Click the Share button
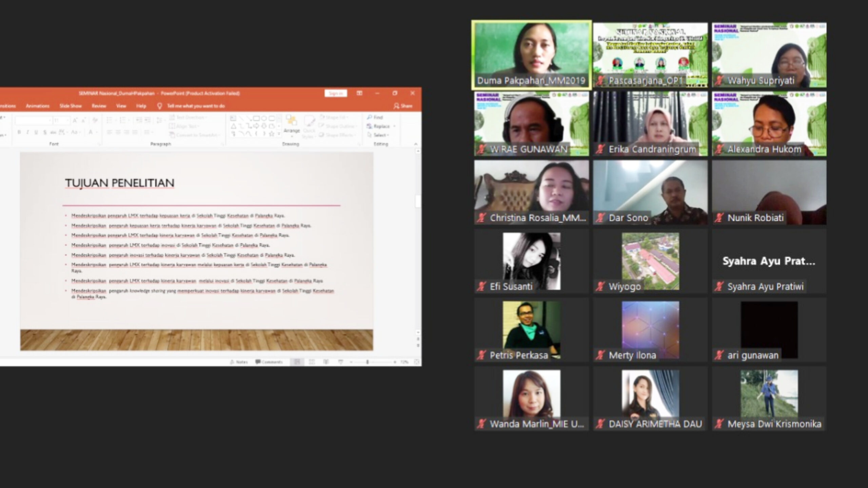The image size is (868, 488). click(x=403, y=106)
